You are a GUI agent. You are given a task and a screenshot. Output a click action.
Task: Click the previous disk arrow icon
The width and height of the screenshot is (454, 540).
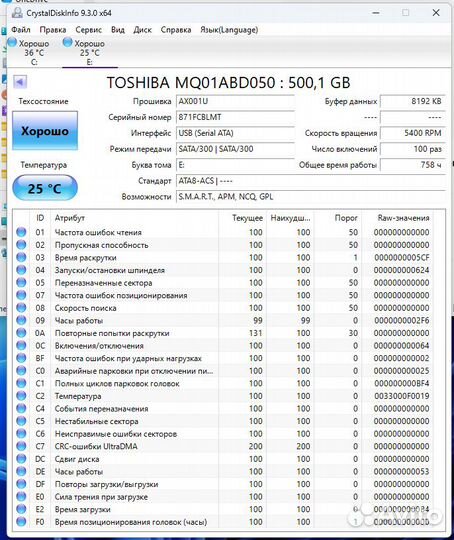click(20, 82)
